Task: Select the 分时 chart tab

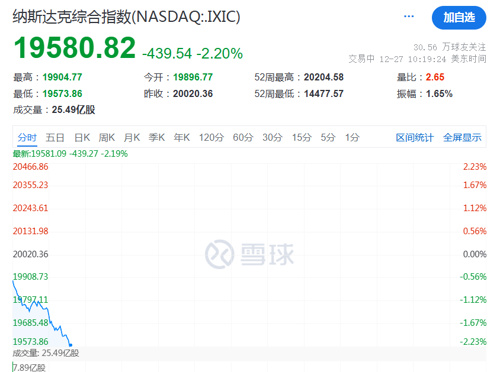Action: coord(27,137)
